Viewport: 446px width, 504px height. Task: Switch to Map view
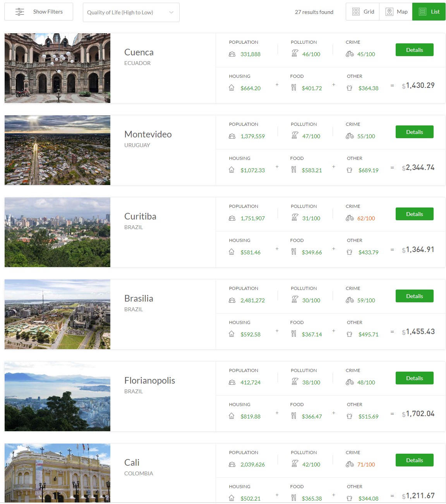[x=396, y=12]
